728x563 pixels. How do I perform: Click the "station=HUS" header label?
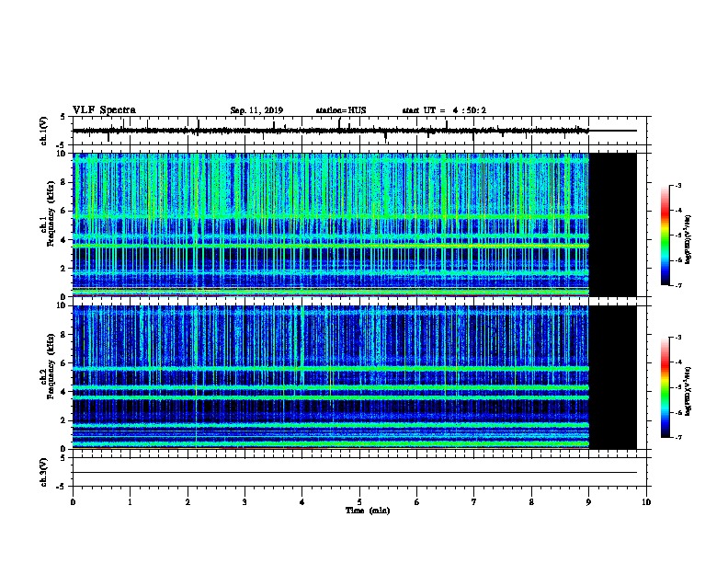click(341, 110)
